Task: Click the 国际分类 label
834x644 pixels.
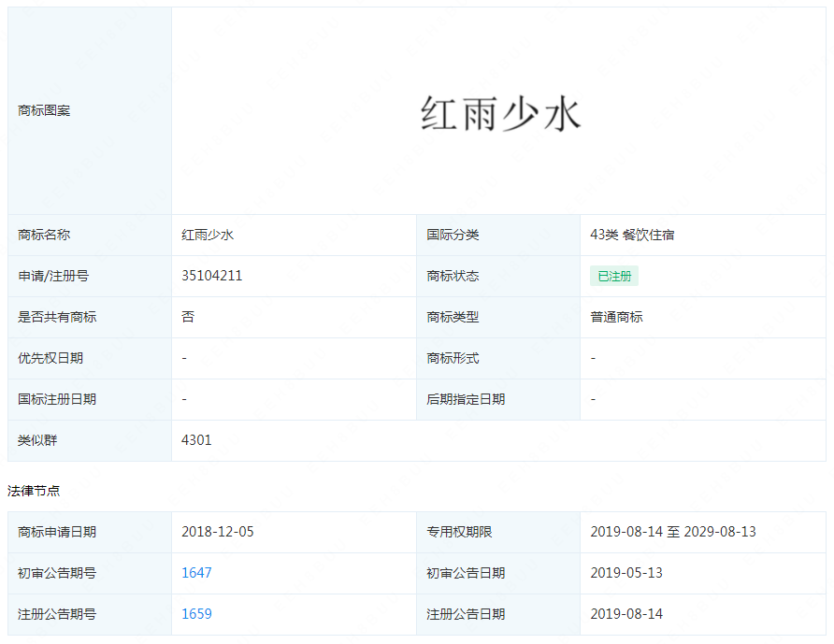Action: tap(453, 235)
